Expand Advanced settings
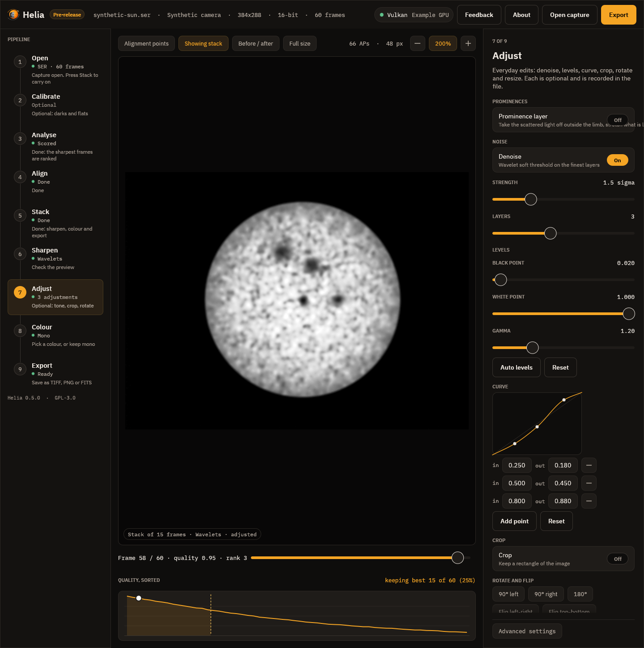This screenshot has width=644, height=648. point(527,631)
